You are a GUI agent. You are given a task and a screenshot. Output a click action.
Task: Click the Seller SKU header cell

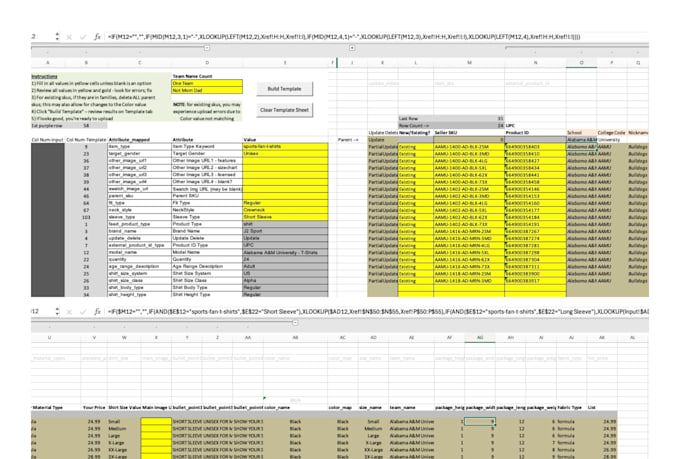pyautogui.click(x=469, y=133)
